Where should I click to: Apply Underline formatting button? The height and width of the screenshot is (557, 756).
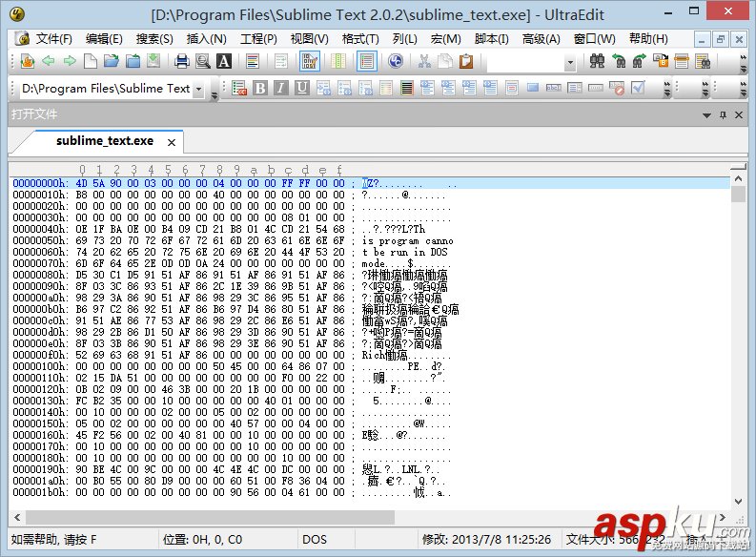[x=302, y=88]
